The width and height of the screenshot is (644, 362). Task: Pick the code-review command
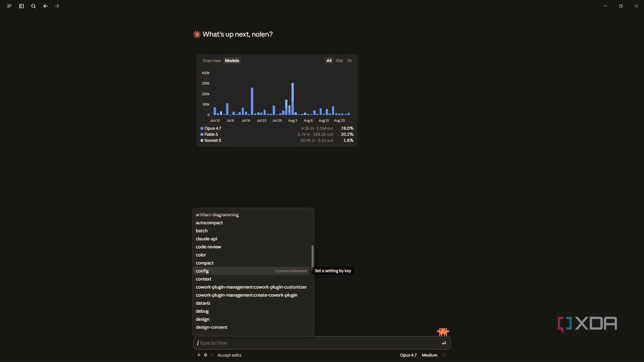point(252,247)
